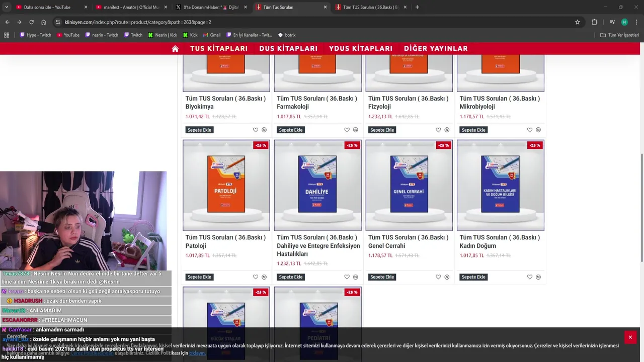Open Chrome profile avatar N
The width and height of the screenshot is (644, 362).
(x=624, y=22)
